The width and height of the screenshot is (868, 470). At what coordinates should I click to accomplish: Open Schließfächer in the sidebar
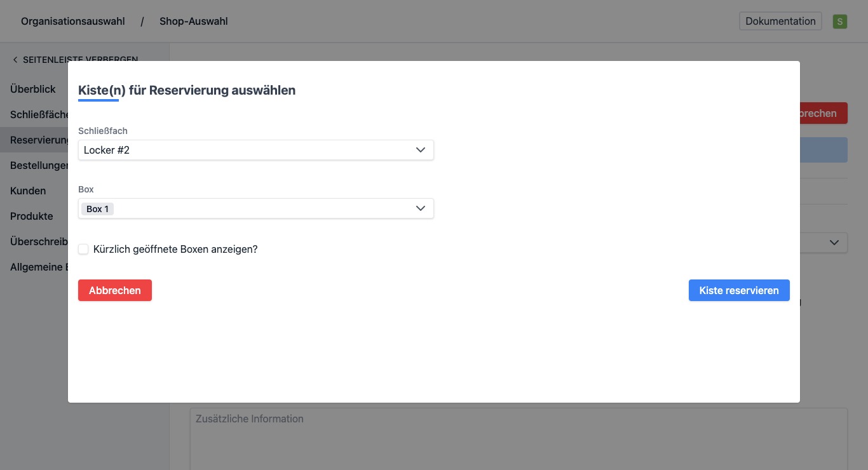[38, 115]
